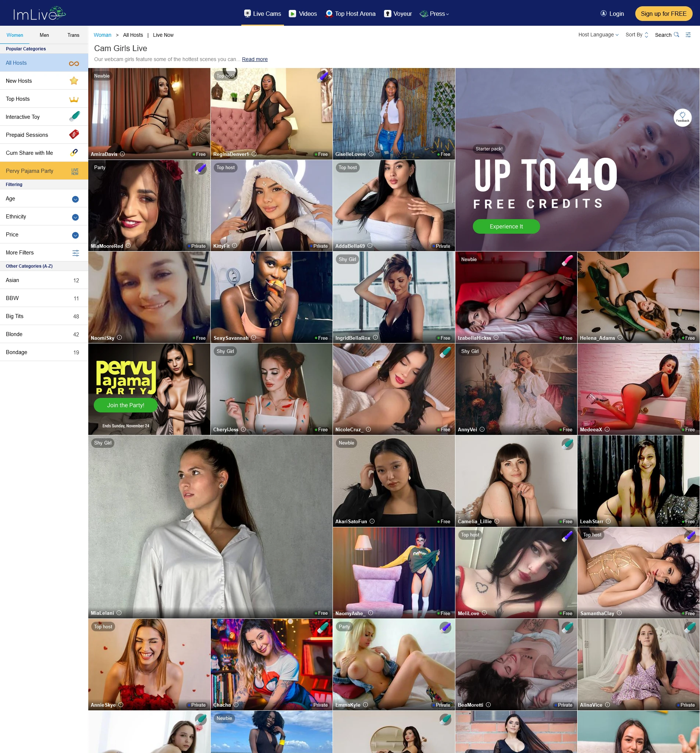
Task: Open the Sort By dropdown
Action: [637, 35]
